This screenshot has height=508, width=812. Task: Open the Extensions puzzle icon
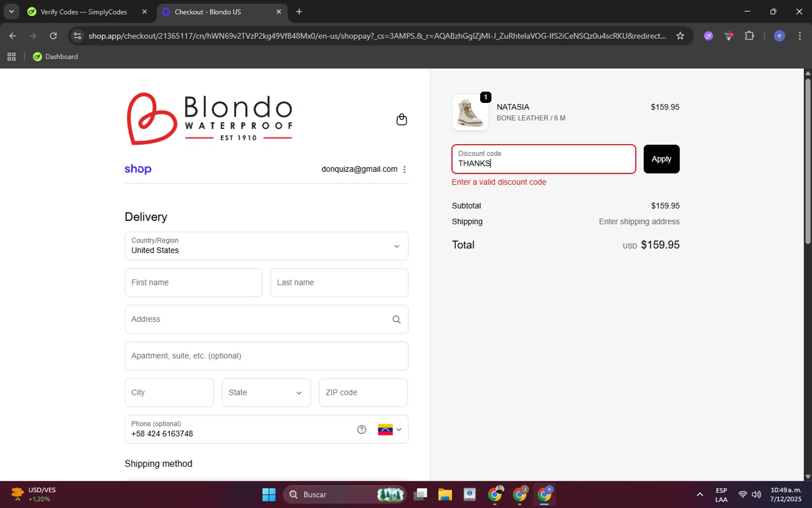click(x=749, y=36)
